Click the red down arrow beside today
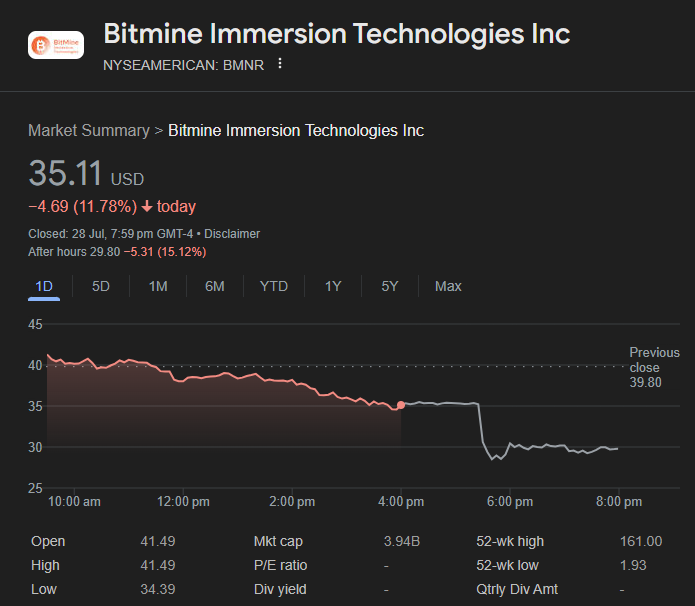This screenshot has height=606, width=695. (x=147, y=207)
